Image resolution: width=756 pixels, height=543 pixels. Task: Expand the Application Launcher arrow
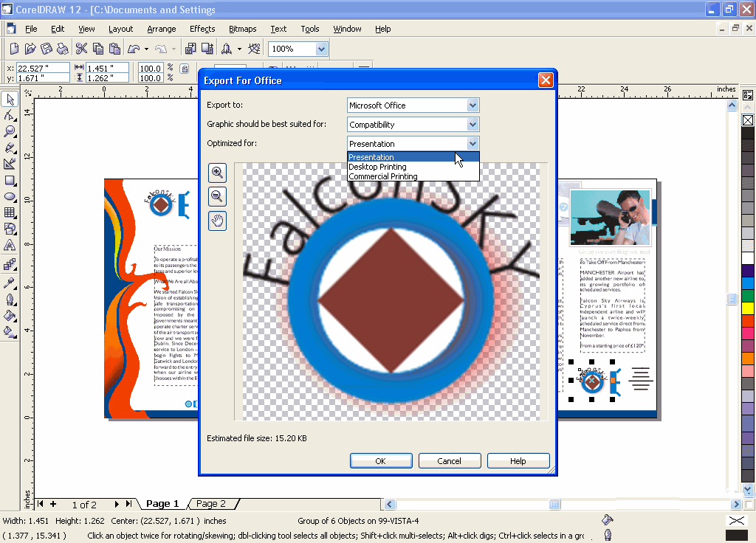coord(240,49)
